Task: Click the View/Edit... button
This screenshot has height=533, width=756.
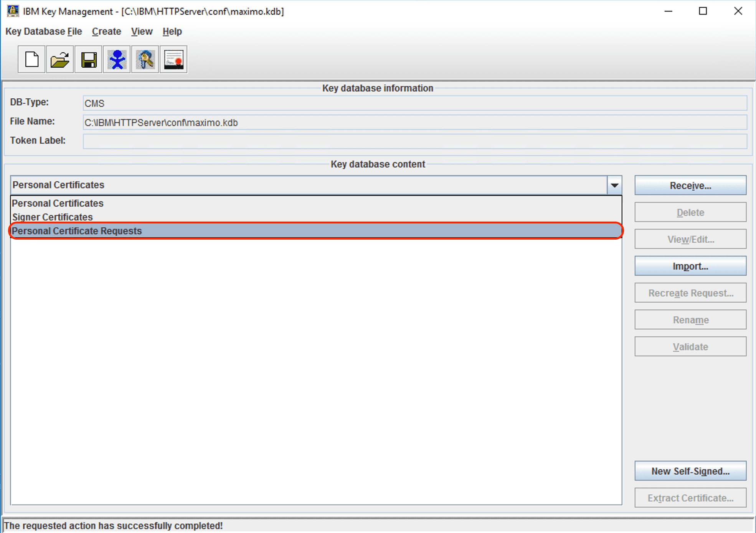Action: (x=690, y=239)
